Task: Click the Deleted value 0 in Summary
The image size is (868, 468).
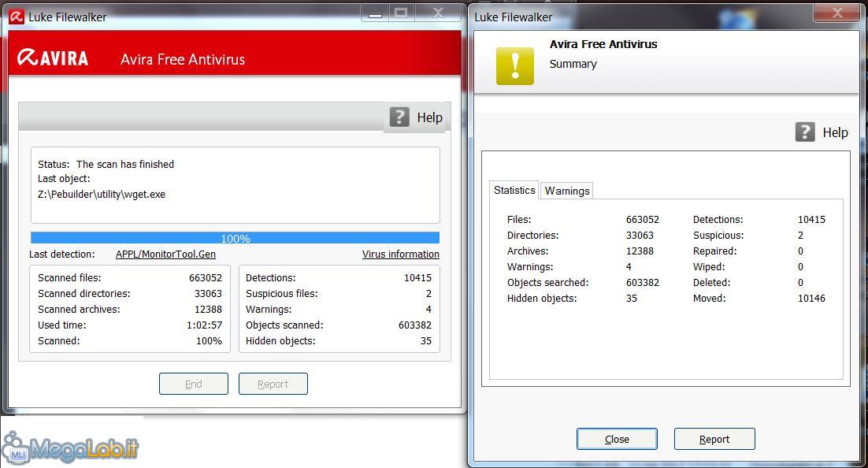Action: click(800, 283)
